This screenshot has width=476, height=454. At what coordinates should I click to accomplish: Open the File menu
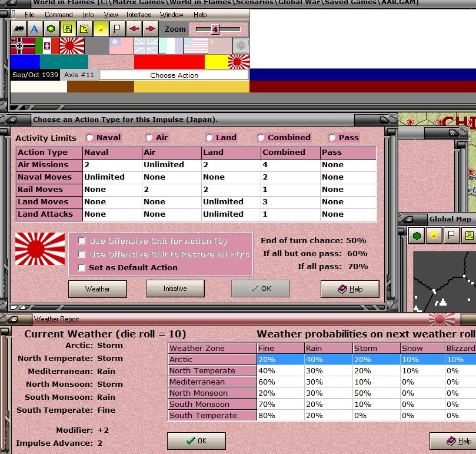point(29,15)
